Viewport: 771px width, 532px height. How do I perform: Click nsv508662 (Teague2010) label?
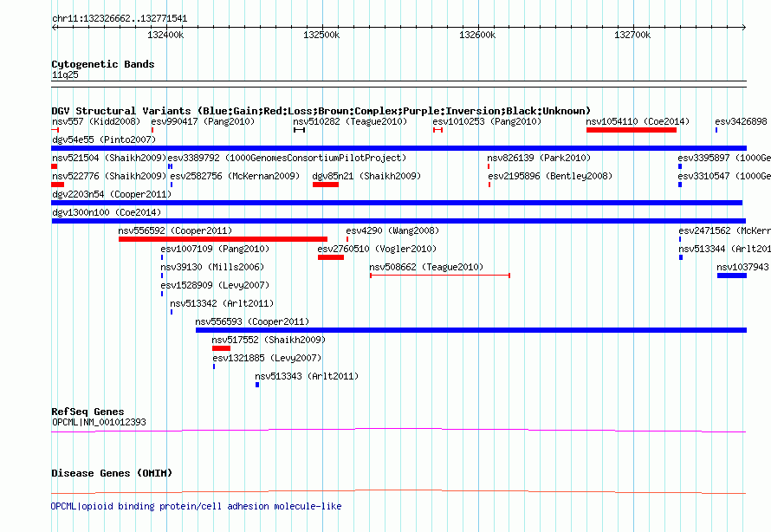(x=426, y=267)
